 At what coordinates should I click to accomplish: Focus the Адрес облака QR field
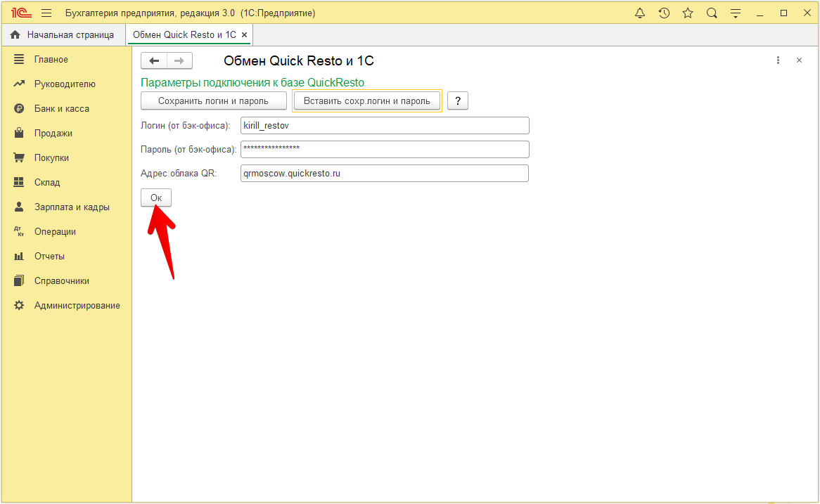pyautogui.click(x=385, y=174)
